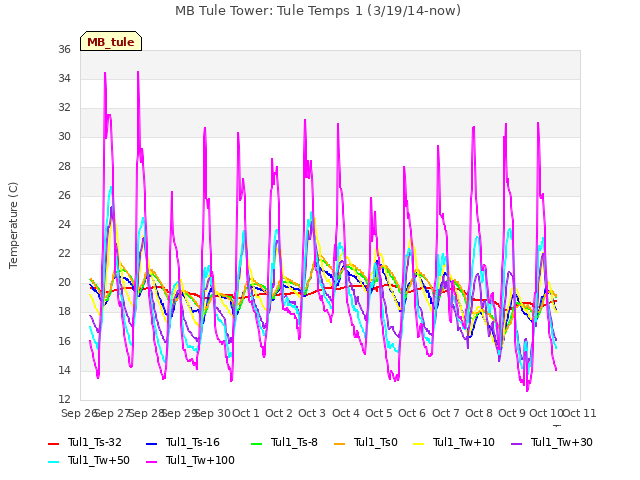Select the Tul1_Tw+50 legend label
Screen dimensions: 640x480
point(99,460)
